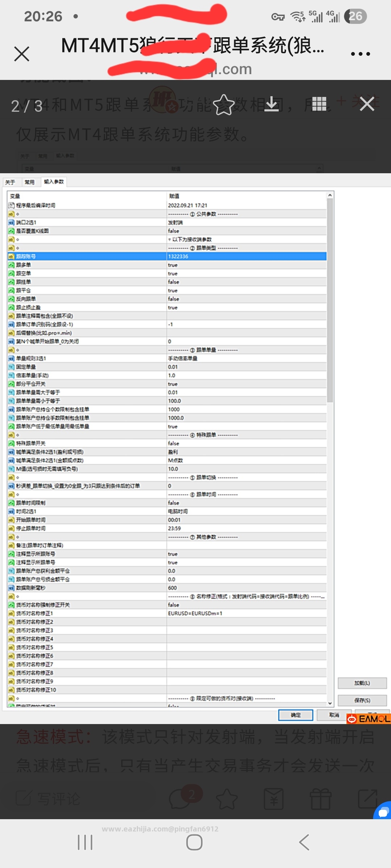Viewport: 391px width, 868px height.
Task: Click the scrollbar up arrow in parameter list
Action: [330, 195]
